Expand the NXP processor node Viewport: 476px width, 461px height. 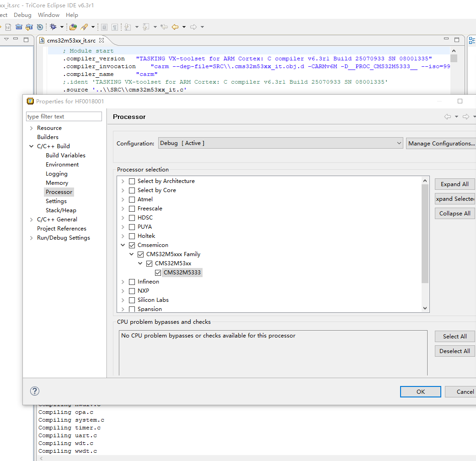[x=123, y=291]
